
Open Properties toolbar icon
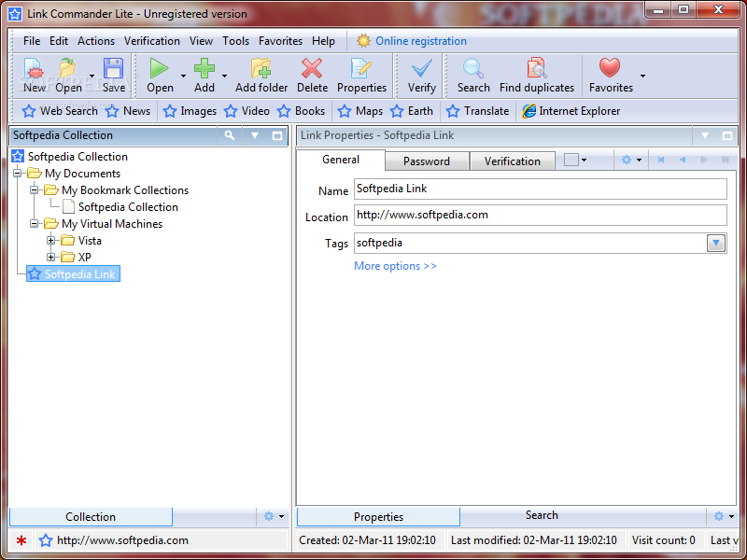[361, 76]
